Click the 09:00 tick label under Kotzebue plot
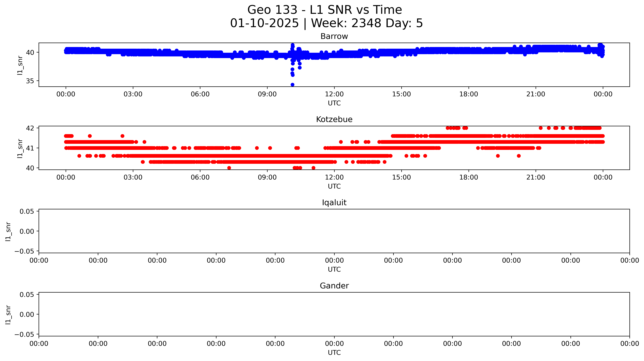644x361 pixels. click(x=267, y=177)
